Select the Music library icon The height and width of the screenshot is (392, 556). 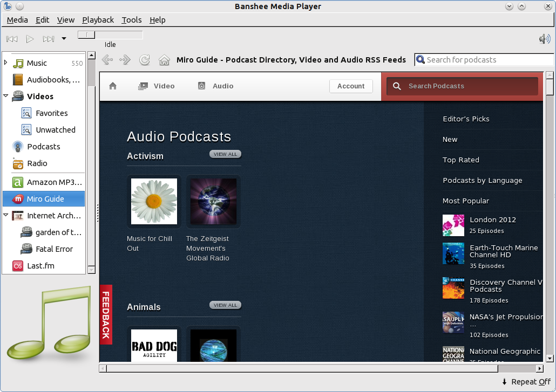[18, 64]
